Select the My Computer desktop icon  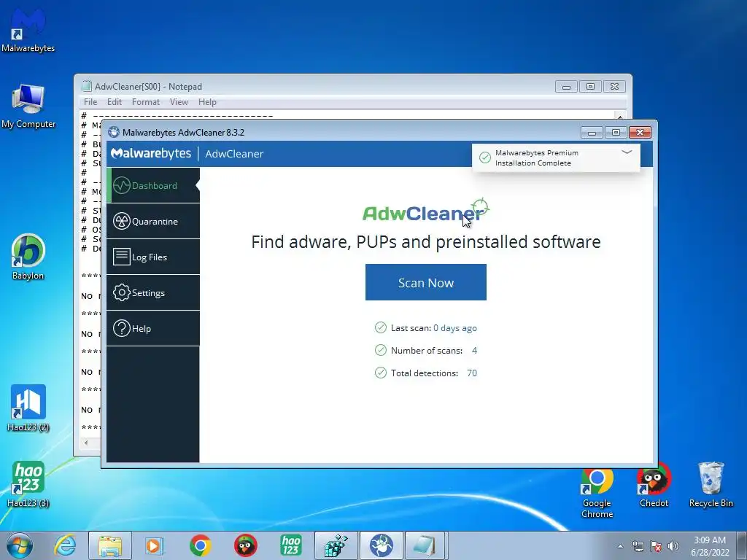click(28, 106)
